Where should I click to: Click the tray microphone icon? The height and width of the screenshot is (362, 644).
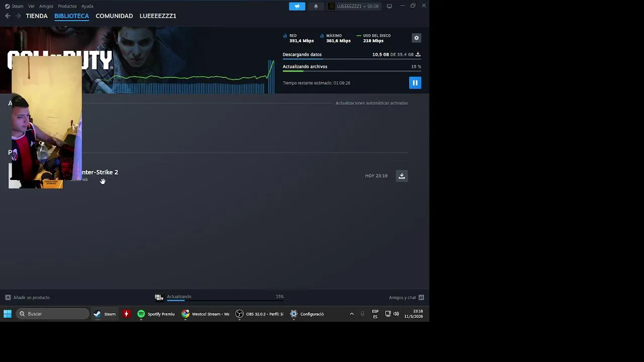point(362,314)
